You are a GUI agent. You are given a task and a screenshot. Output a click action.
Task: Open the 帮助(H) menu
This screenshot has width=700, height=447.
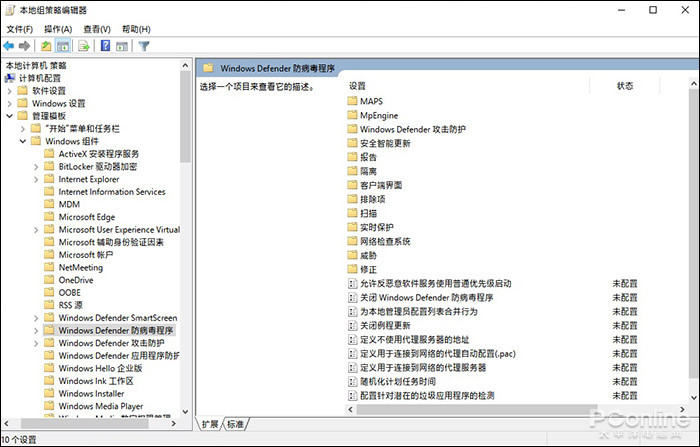(136, 29)
